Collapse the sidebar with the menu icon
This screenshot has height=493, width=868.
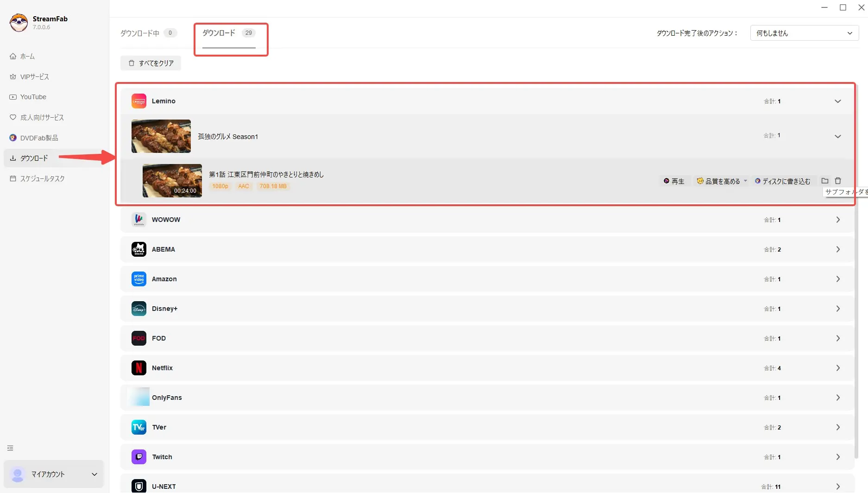click(x=10, y=448)
